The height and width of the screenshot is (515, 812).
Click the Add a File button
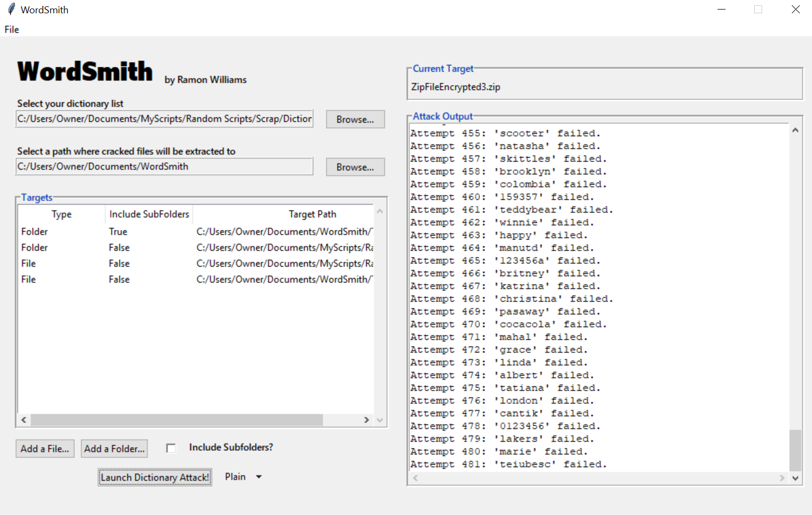pos(45,449)
